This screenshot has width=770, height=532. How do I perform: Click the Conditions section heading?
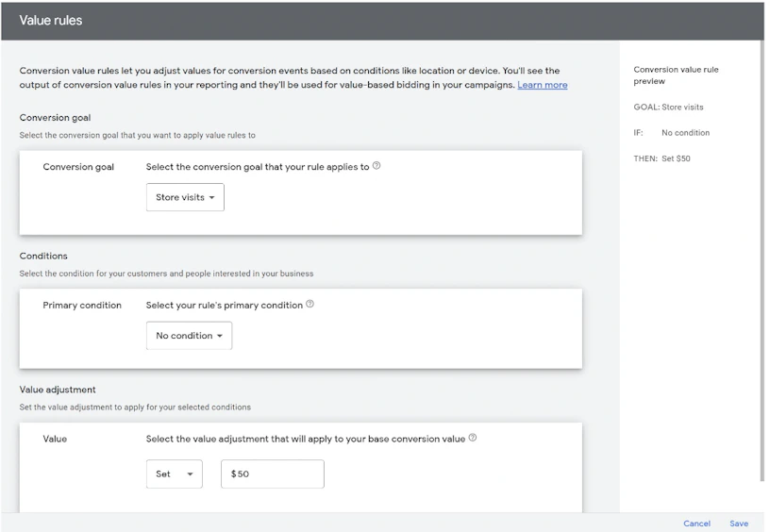43,257
